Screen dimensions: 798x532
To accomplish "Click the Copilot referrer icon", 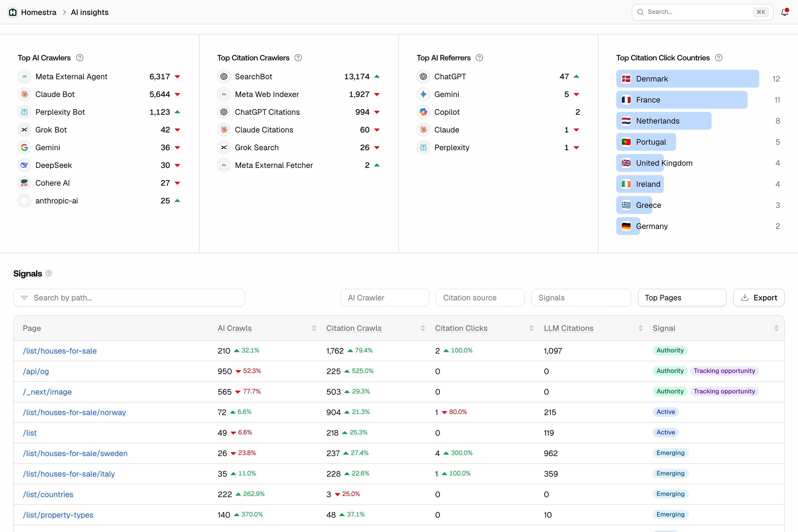I will tap(423, 112).
